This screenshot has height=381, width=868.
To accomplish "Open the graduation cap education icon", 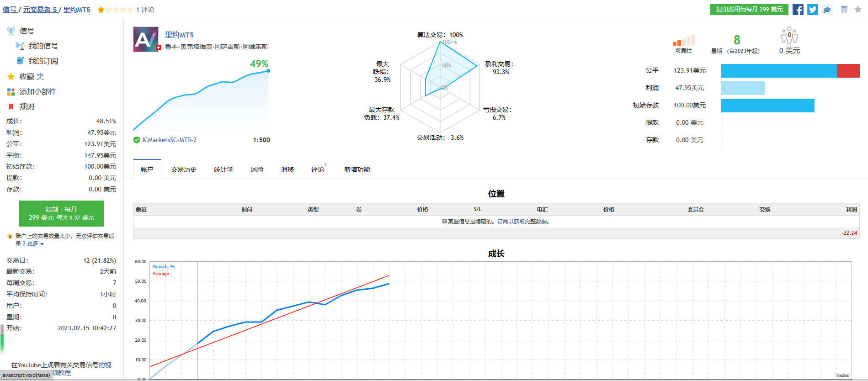I will (827, 10).
